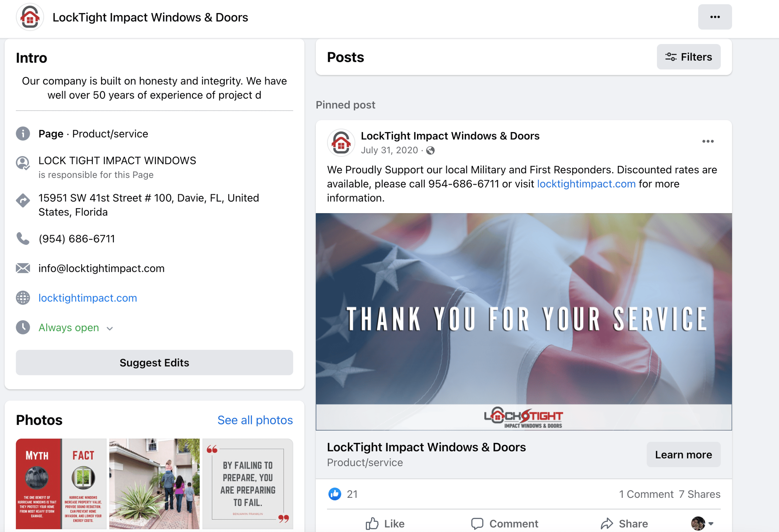This screenshot has width=779, height=532.
Task: Click the Page info icon in Intro
Action: [x=23, y=134]
